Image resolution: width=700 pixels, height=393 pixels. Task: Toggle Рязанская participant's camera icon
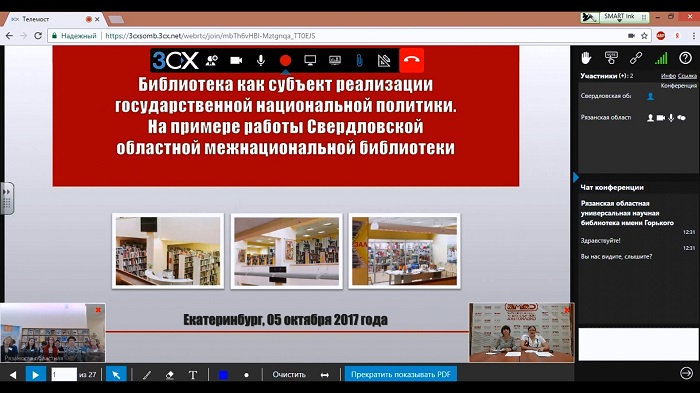click(661, 117)
